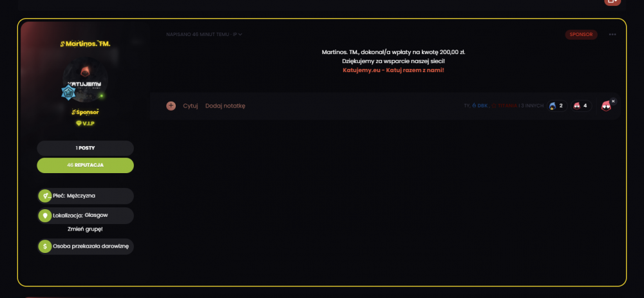The image size is (644, 298).
Task: Click the red icon in the top-right corner
Action: tap(612, 2)
